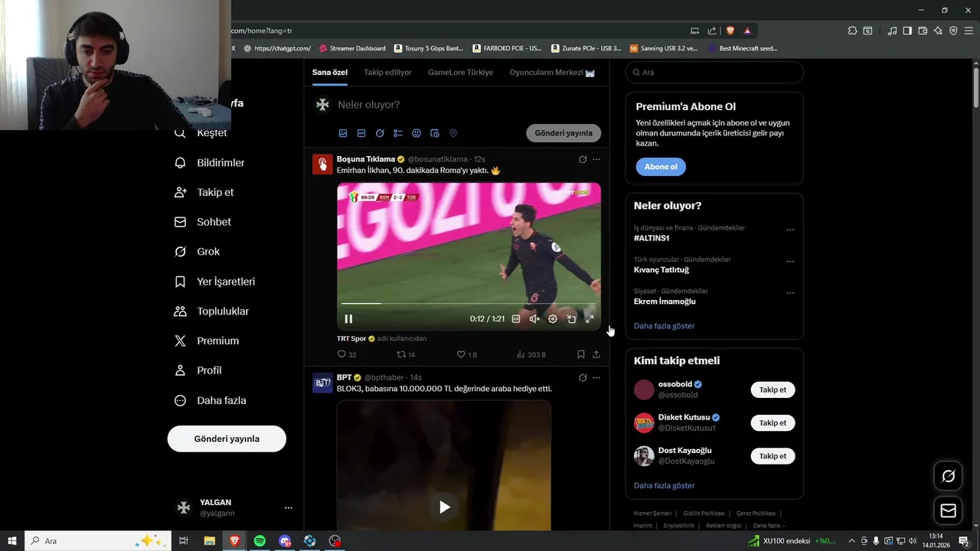The width and height of the screenshot is (980, 551).
Task: Schedule the post with calendar icon
Action: click(435, 133)
